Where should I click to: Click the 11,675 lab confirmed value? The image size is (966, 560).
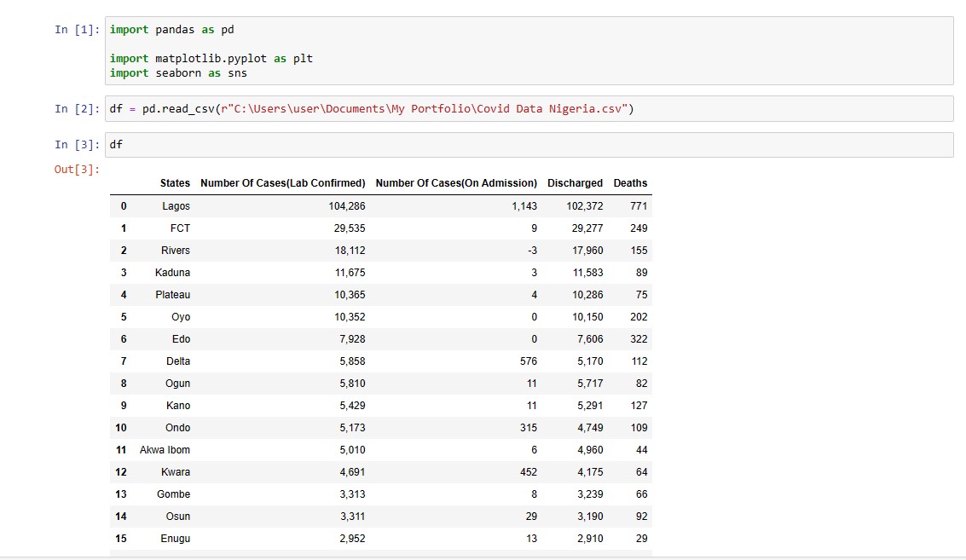pos(350,273)
